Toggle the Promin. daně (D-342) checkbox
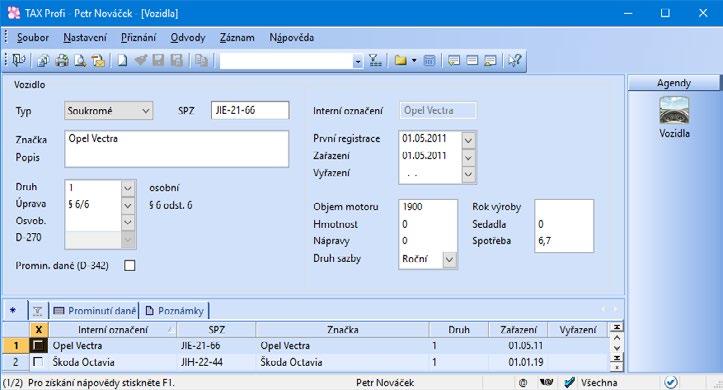This screenshot has height=390, width=723. click(130, 266)
